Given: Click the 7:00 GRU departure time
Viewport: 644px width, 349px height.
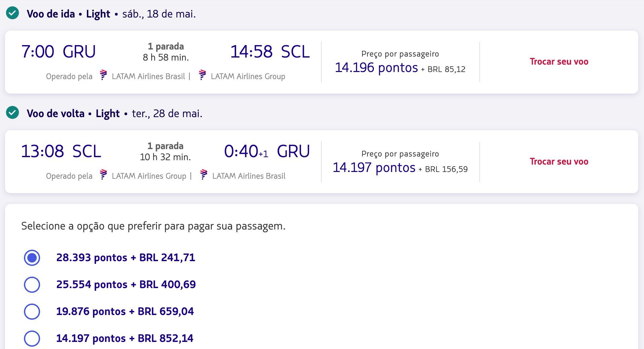Looking at the screenshot, I should tap(58, 52).
